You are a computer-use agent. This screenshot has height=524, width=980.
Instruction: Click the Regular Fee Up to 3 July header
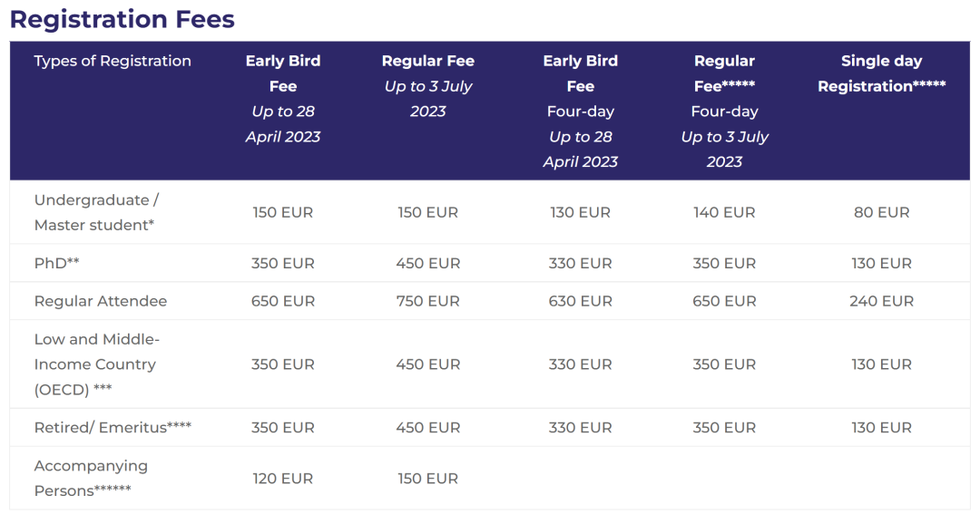[428, 86]
